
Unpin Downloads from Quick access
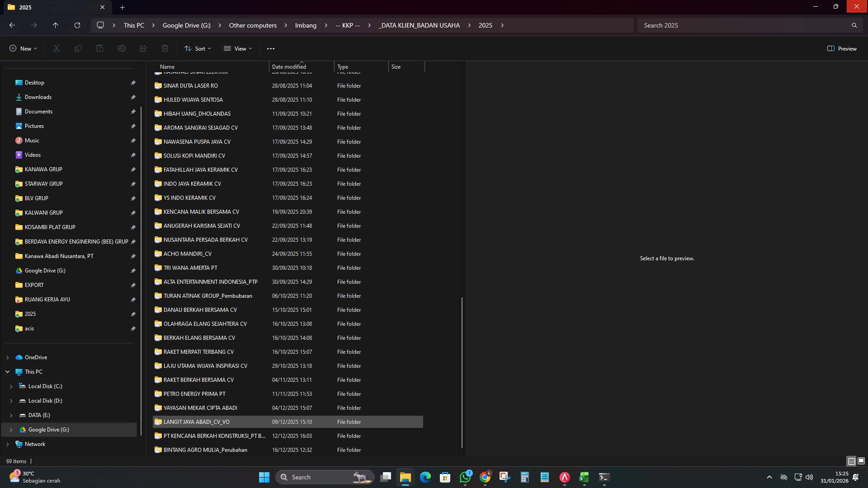pyautogui.click(x=133, y=97)
